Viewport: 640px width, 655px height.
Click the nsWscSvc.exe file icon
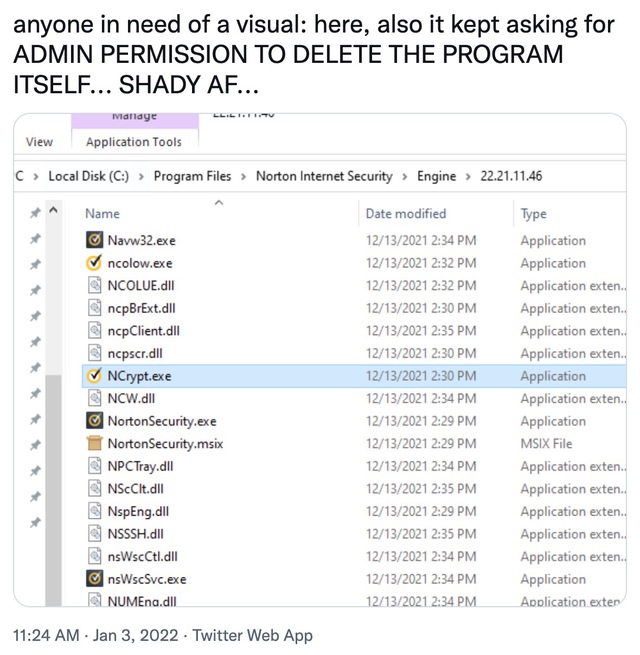tap(95, 579)
